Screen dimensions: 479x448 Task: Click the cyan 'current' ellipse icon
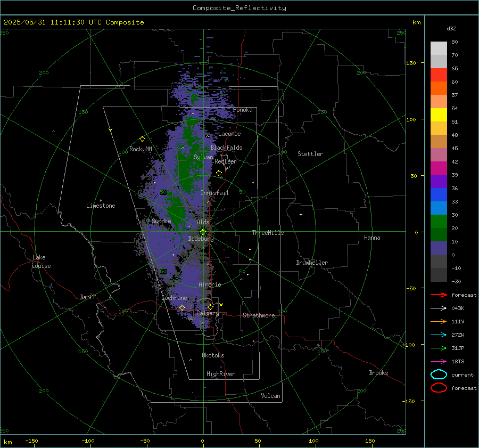[x=439, y=374]
